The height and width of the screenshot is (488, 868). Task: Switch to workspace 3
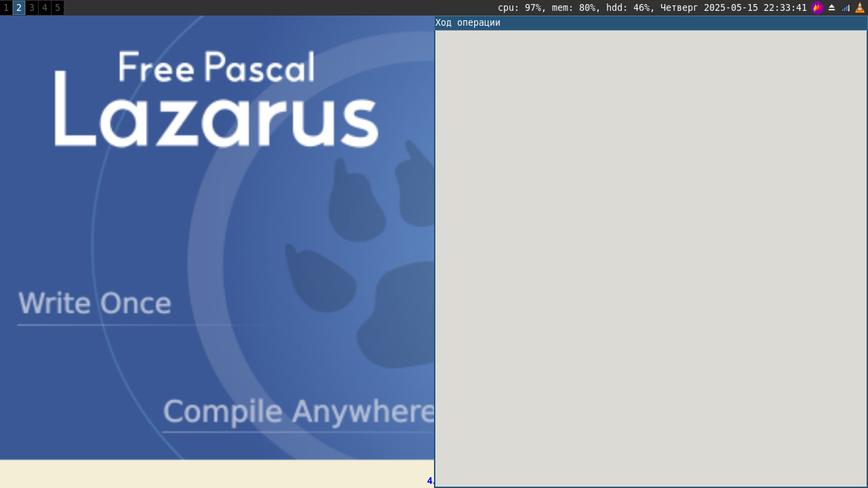(32, 7)
